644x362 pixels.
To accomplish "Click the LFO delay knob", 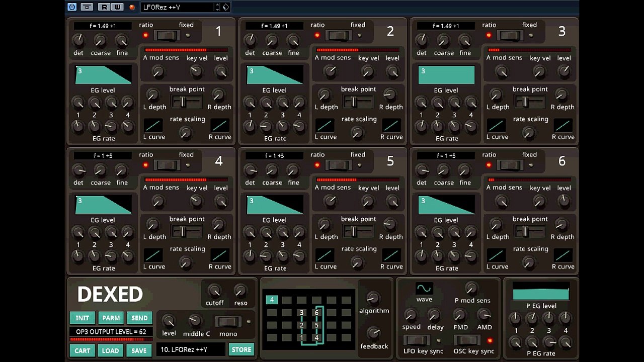I will click(434, 315).
